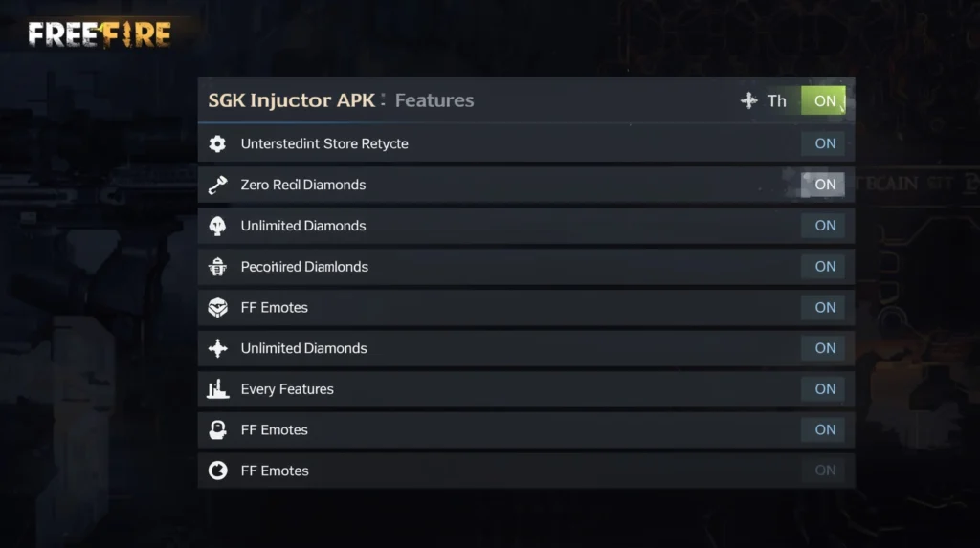The image size is (980, 548).
Task: Click the padlock icon beside the second FF Emotes
Action: pos(217,430)
